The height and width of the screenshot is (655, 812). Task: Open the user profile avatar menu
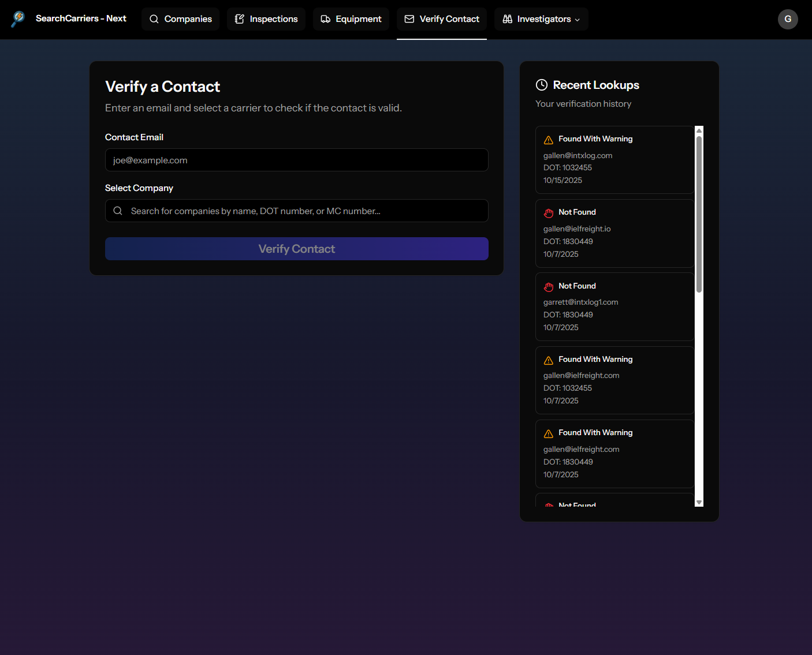(788, 19)
